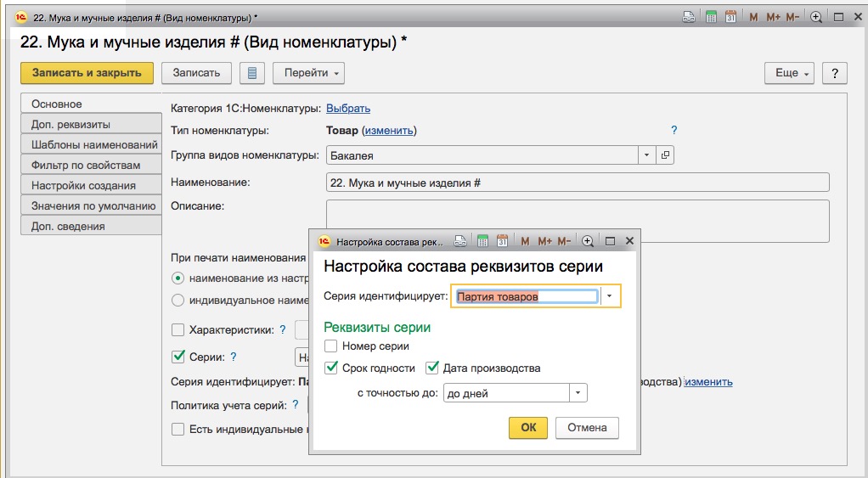This screenshot has height=478, width=868.
Task: Click the report list icon next to Записать
Action: (x=252, y=73)
